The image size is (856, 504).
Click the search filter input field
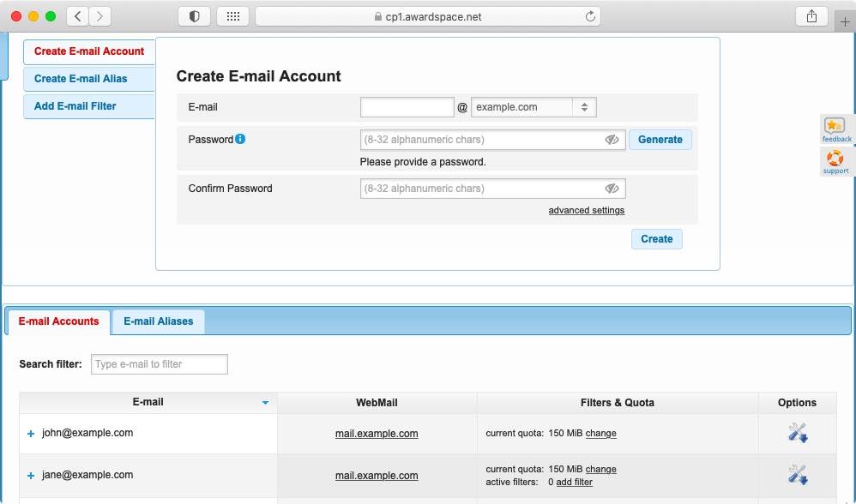click(159, 363)
